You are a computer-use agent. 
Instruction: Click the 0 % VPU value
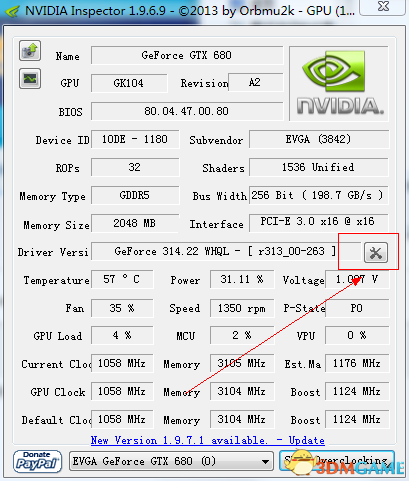[357, 335]
